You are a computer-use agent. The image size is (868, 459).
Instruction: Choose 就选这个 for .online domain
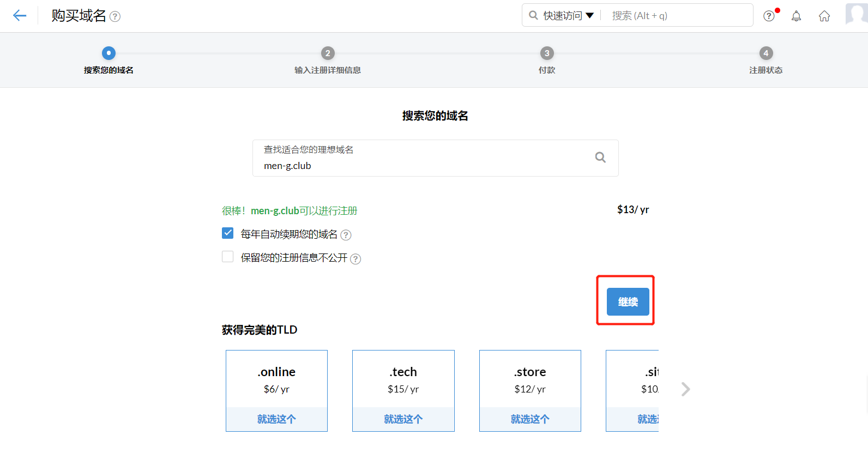tap(276, 419)
